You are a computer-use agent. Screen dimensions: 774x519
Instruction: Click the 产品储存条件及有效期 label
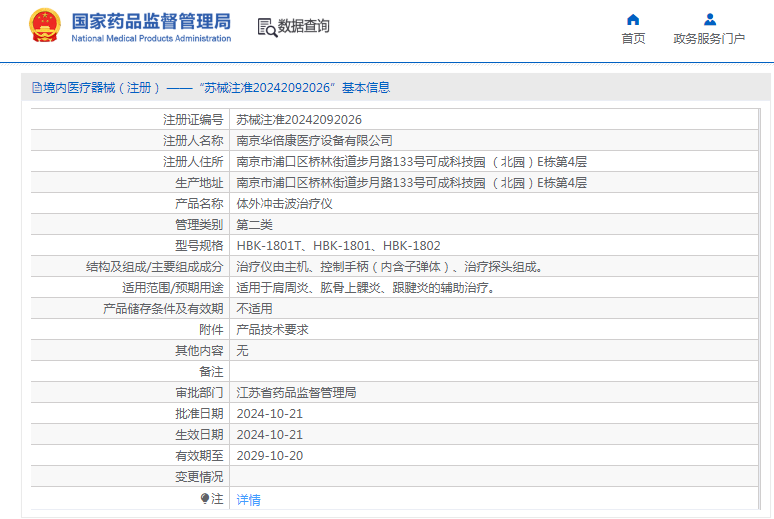163,309
